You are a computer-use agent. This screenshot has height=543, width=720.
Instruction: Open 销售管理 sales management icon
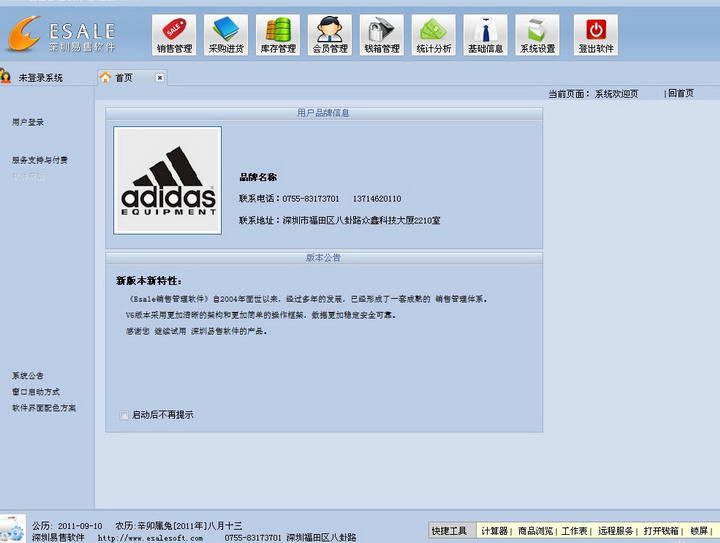[174, 35]
